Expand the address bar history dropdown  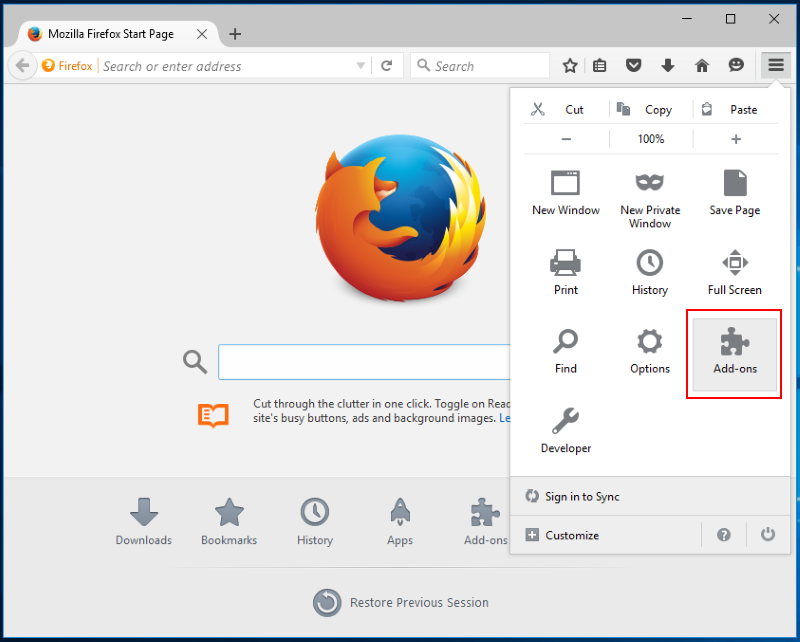point(361,66)
